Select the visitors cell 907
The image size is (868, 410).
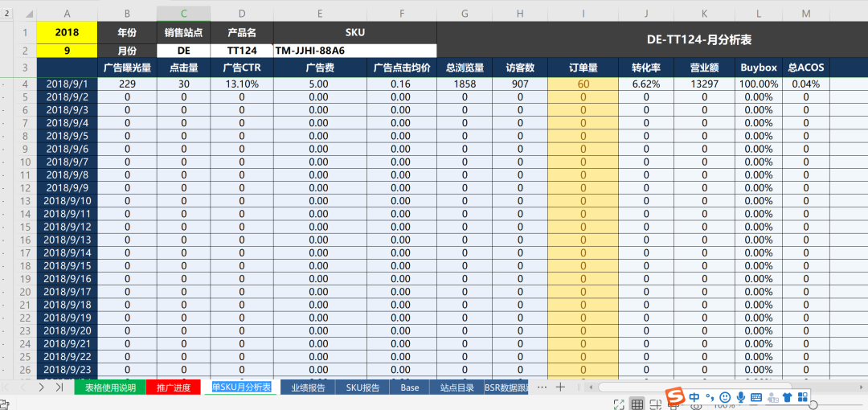pos(520,84)
